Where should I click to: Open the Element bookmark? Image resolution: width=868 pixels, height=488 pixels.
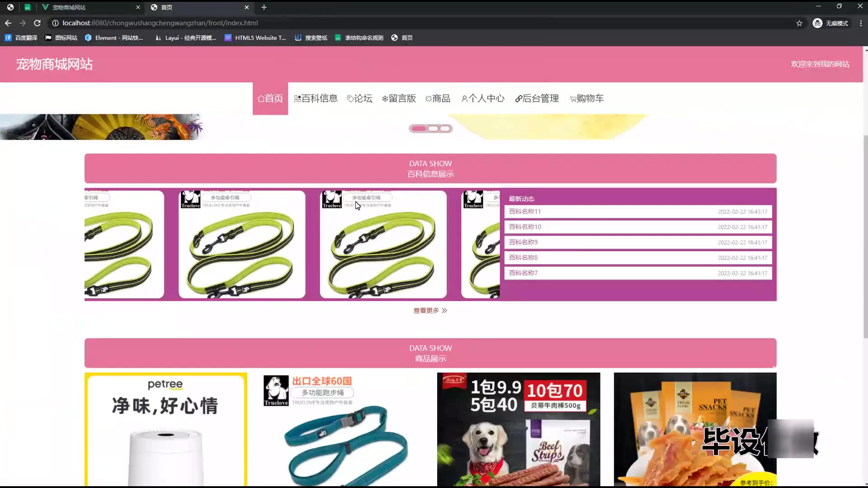coord(114,38)
